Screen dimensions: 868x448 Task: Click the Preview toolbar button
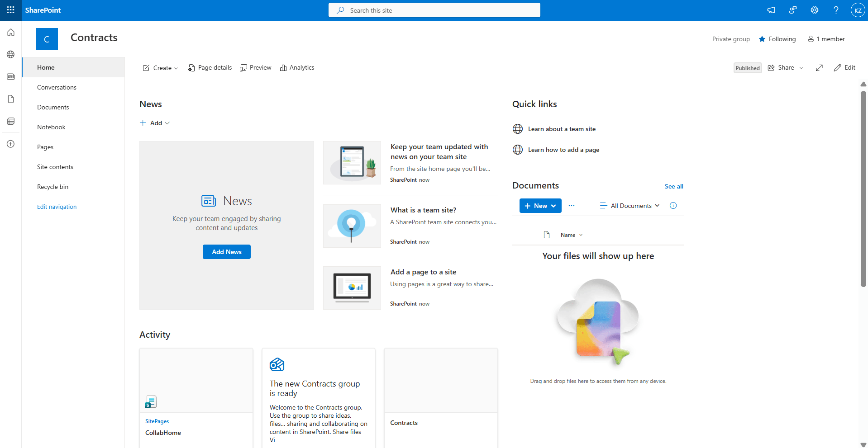click(256, 68)
